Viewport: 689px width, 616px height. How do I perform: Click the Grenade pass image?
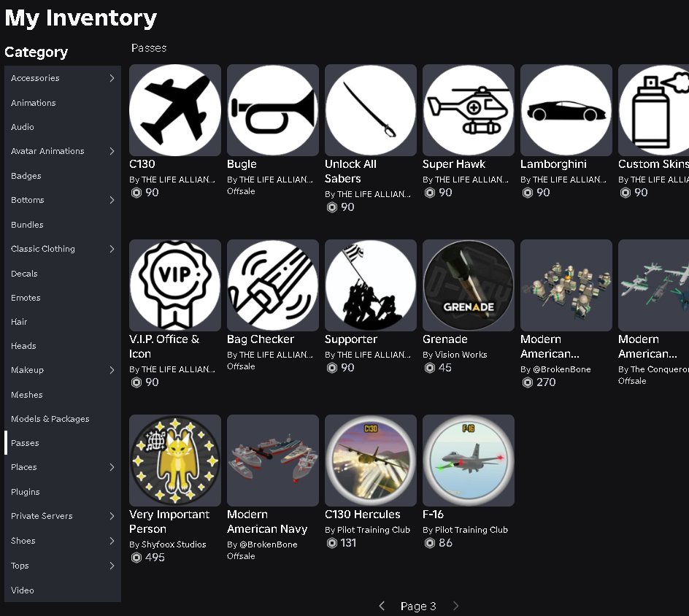pos(469,285)
